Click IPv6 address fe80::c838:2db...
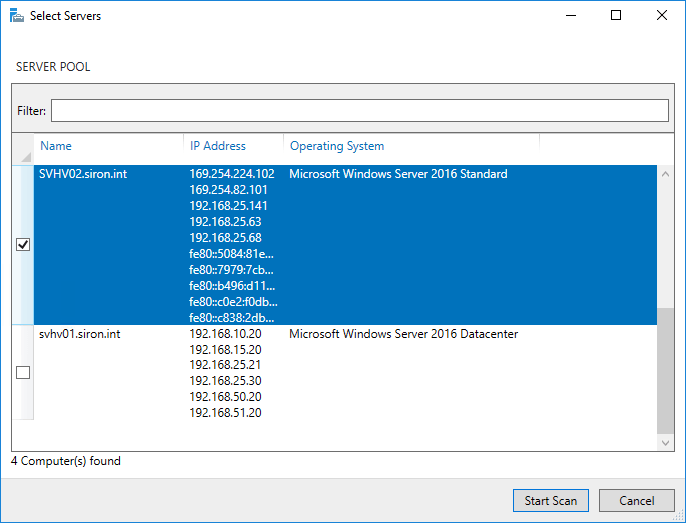 tap(231, 318)
